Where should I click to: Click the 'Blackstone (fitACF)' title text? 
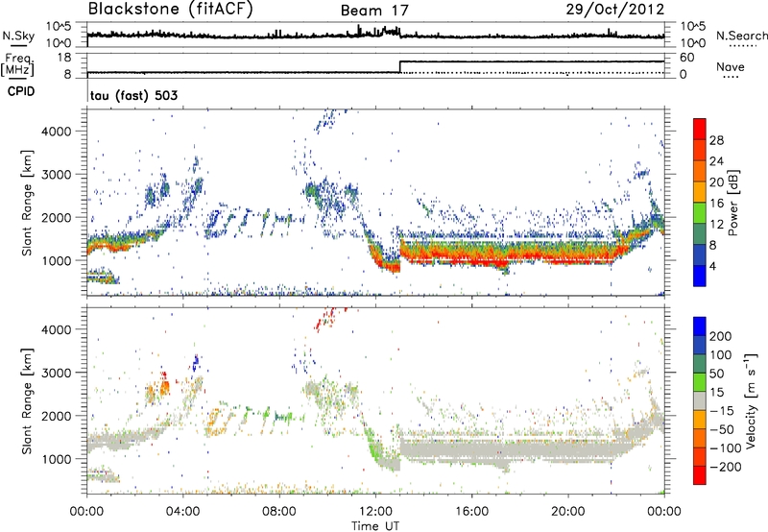click(x=171, y=9)
